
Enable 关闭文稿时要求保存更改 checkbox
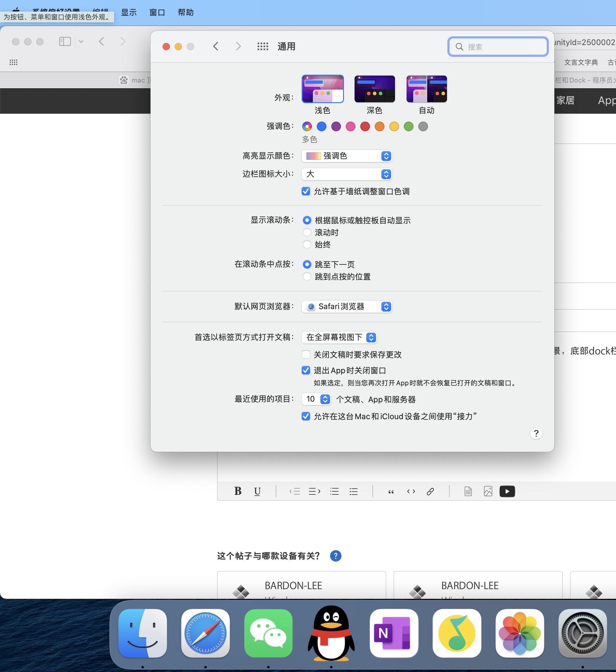[x=306, y=354]
